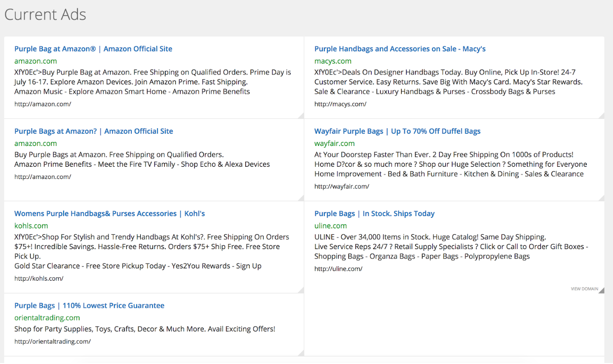Open 'Purple Bags | In Stock. Ships Today' title

pyautogui.click(x=374, y=214)
